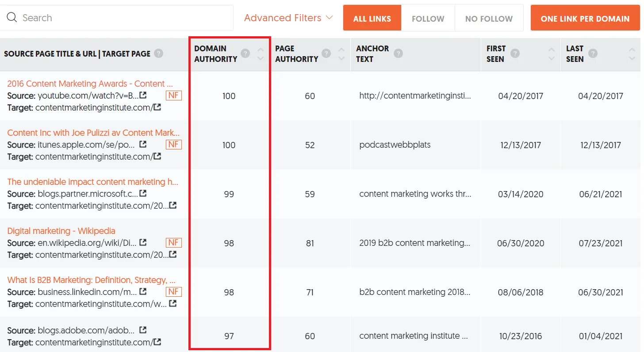Sort by Page Authority using arrows
The height and width of the screenshot is (352, 644).
[341, 54]
